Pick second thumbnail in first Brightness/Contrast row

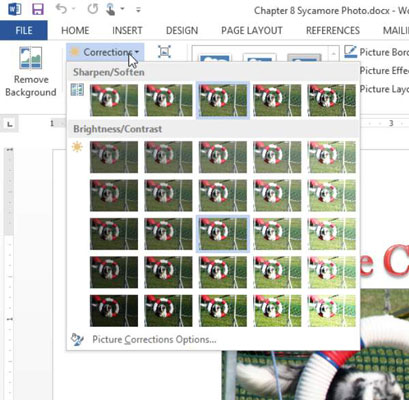tap(168, 157)
